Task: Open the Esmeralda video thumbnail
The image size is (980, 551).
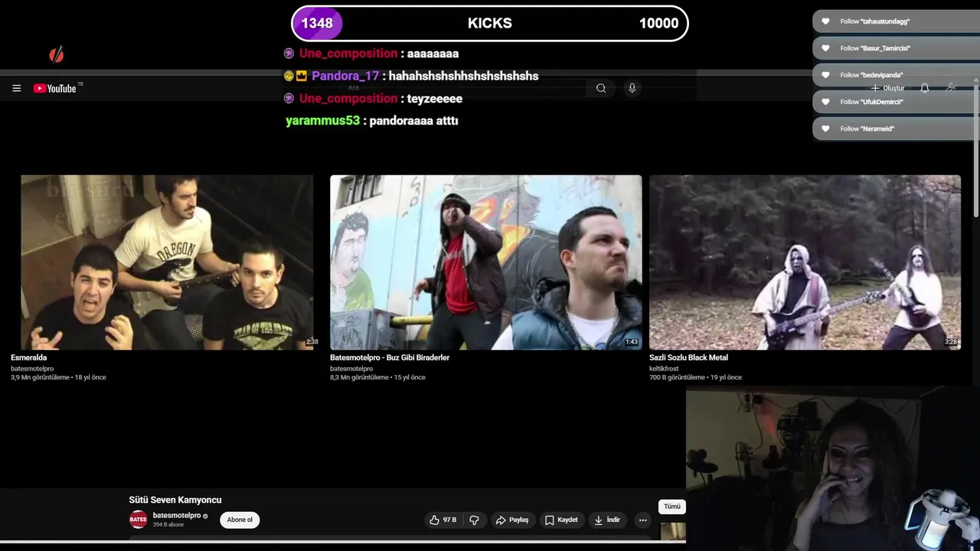Action: [x=167, y=262]
